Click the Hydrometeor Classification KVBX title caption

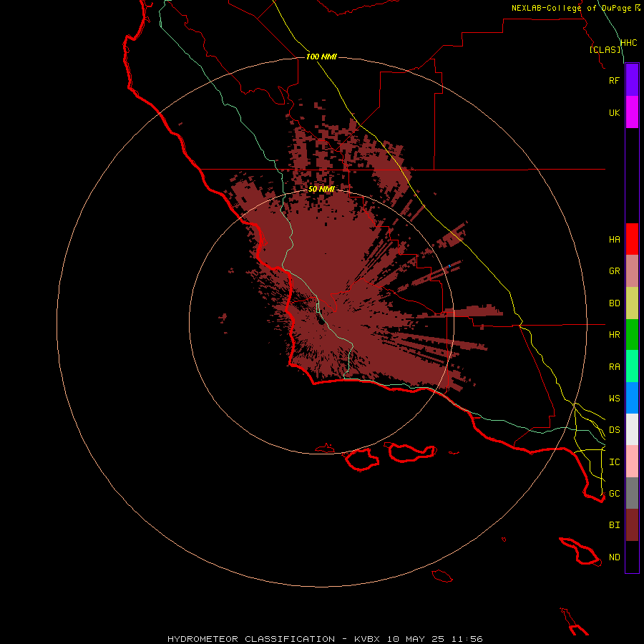tap(325, 639)
